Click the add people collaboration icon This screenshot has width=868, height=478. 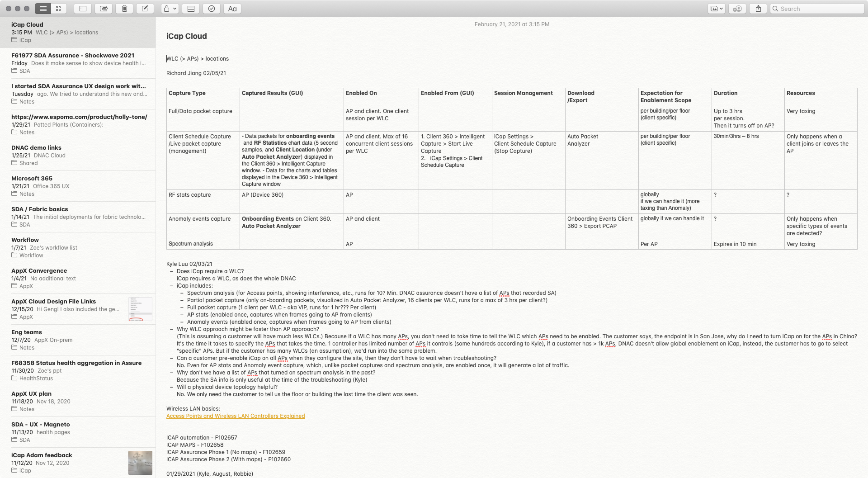coord(737,9)
